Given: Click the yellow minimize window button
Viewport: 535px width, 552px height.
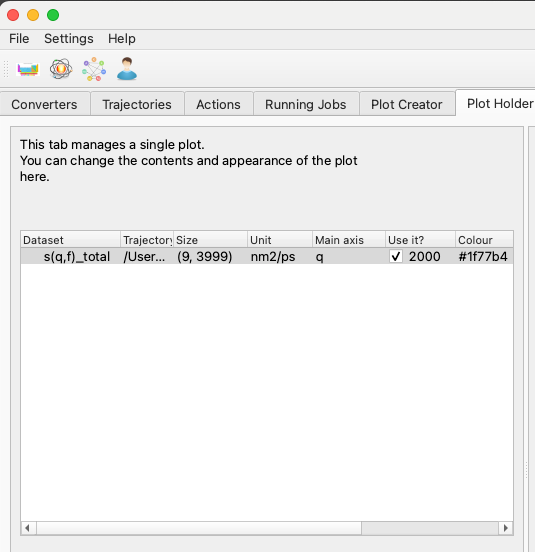Looking at the screenshot, I should pos(33,15).
